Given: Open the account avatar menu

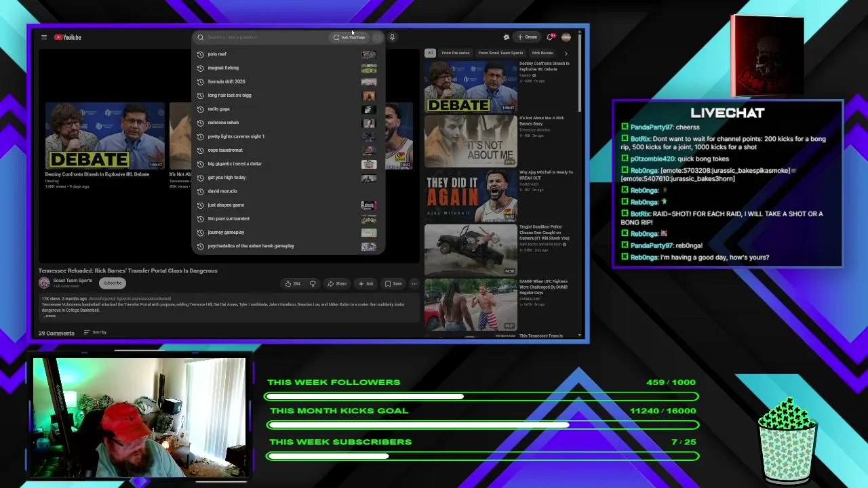Looking at the screenshot, I should tap(566, 37).
